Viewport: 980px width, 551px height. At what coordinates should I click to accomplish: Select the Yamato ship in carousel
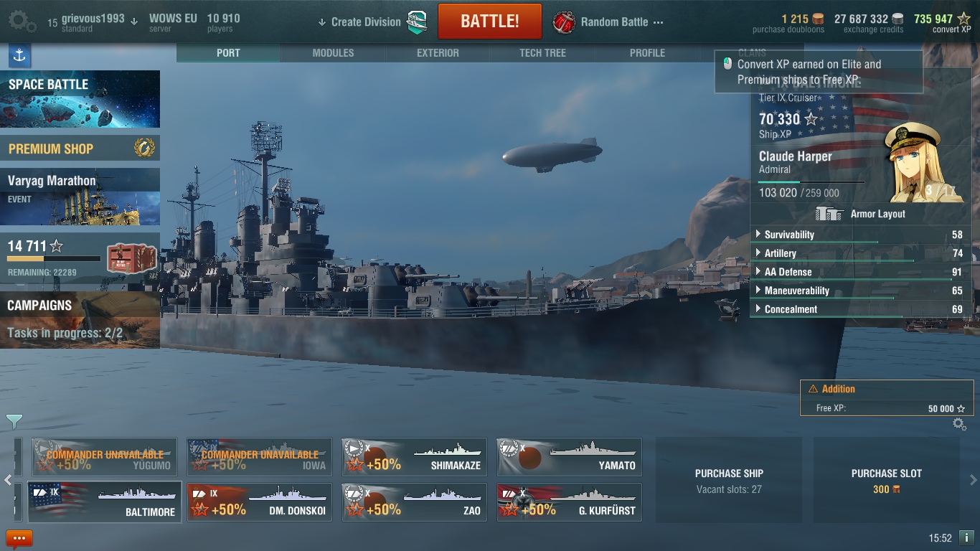569,457
